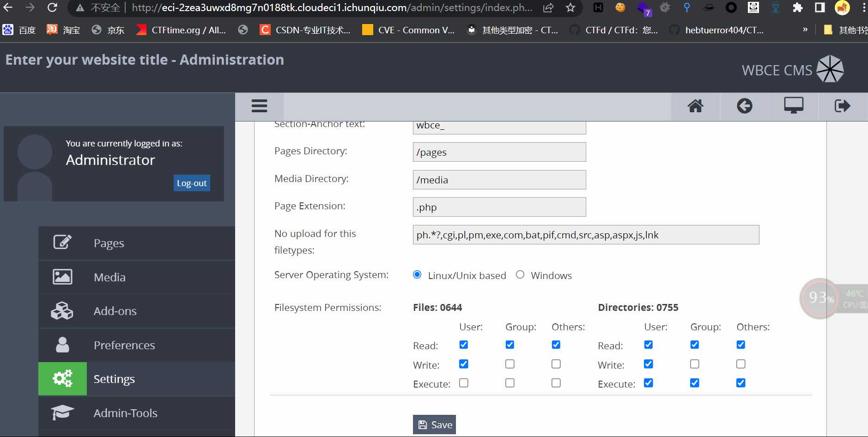Screen dimensions: 868x437
Task: Enable Files Group Write permission checkbox
Action: (x=510, y=364)
